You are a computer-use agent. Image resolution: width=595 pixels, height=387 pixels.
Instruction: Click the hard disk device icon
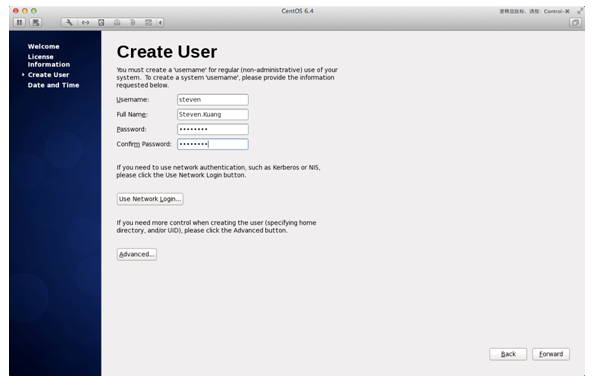point(101,23)
